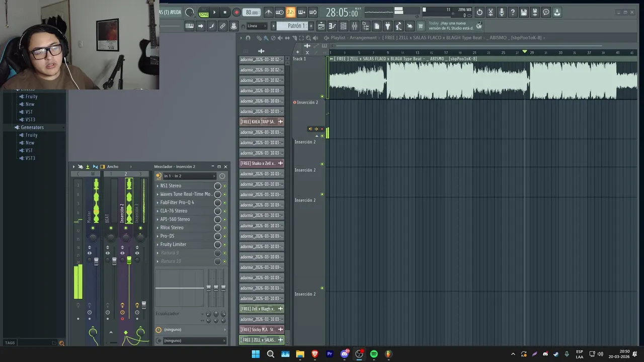The height and width of the screenshot is (362, 644).
Task: Open the Browser view icon
Action: coord(365,26)
